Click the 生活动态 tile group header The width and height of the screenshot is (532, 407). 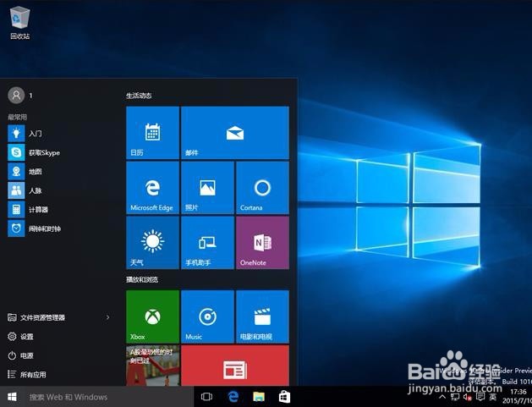[x=139, y=96]
